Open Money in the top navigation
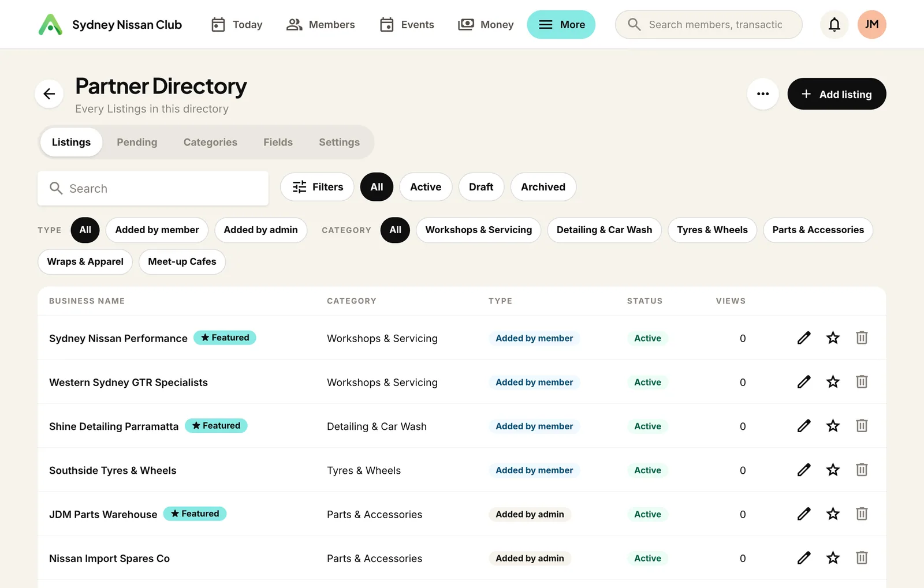 (x=486, y=24)
